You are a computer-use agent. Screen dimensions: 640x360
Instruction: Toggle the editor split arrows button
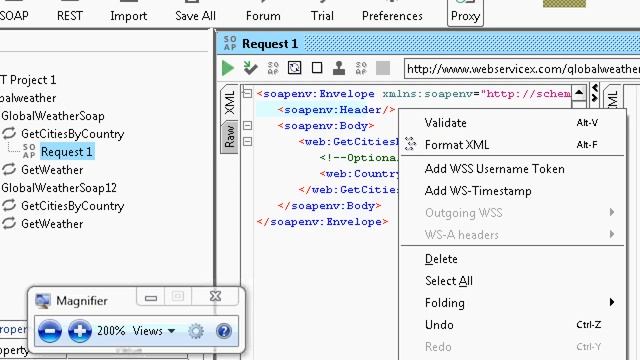pyautogui.click(x=595, y=93)
